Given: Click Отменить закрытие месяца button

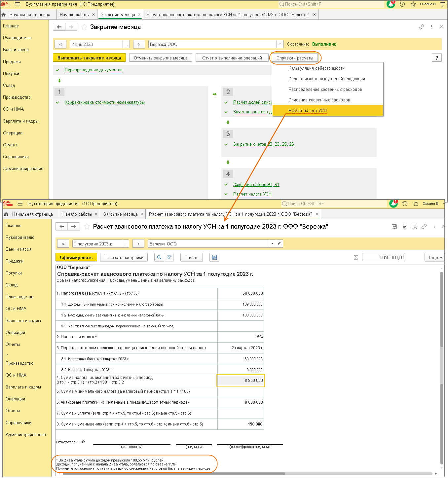Looking at the screenshot, I should pyautogui.click(x=161, y=58).
